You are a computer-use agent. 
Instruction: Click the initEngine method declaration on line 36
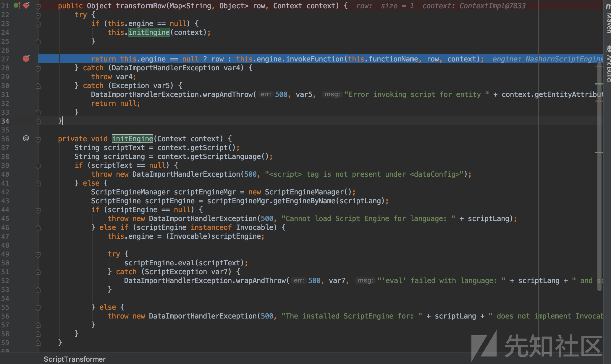[x=132, y=139]
